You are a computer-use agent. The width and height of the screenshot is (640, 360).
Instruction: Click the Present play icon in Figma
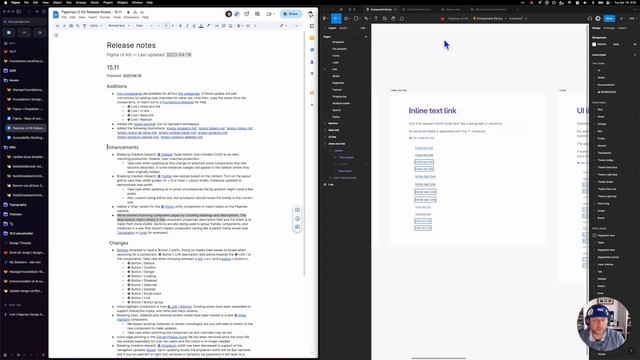622,18
